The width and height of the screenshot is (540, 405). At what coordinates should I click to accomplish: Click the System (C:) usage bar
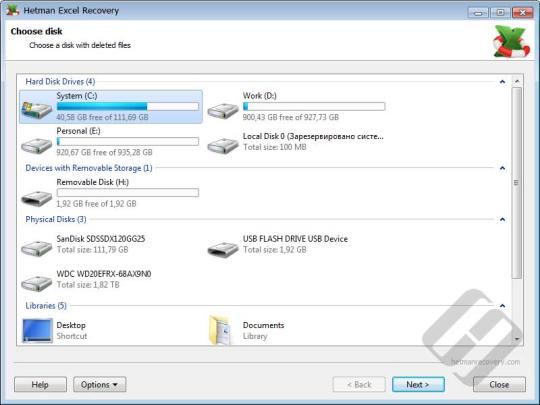(128, 106)
